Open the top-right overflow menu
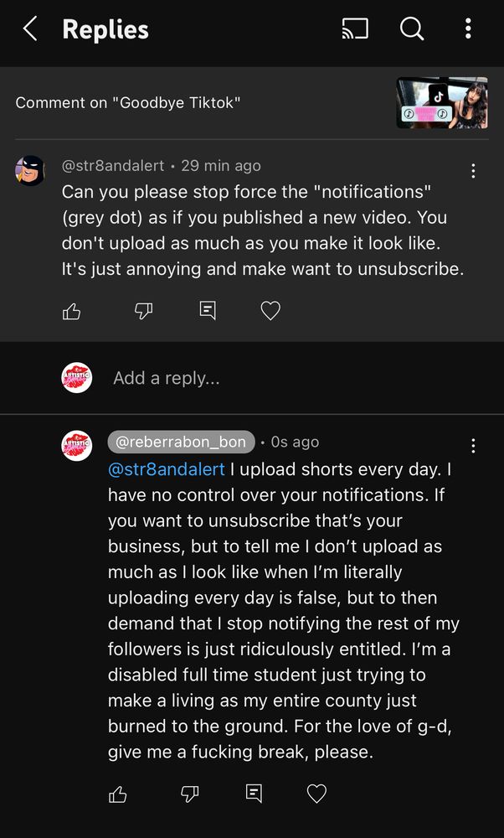The width and height of the screenshot is (504, 838). tap(468, 29)
